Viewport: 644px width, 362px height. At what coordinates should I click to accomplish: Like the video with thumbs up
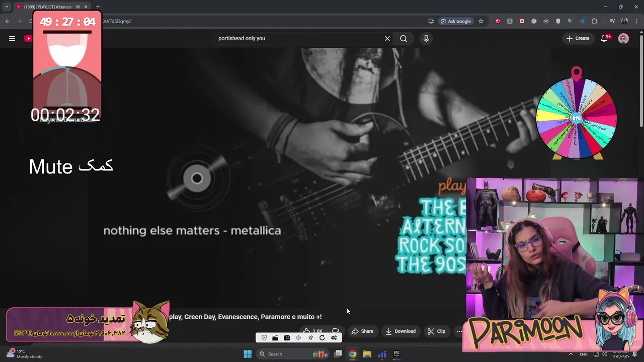(312, 331)
